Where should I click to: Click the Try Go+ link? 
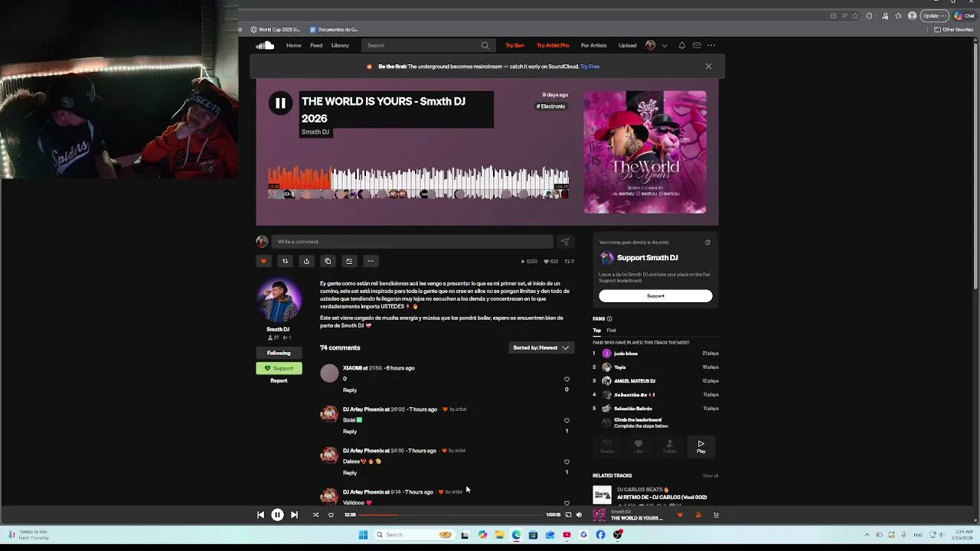tap(514, 45)
